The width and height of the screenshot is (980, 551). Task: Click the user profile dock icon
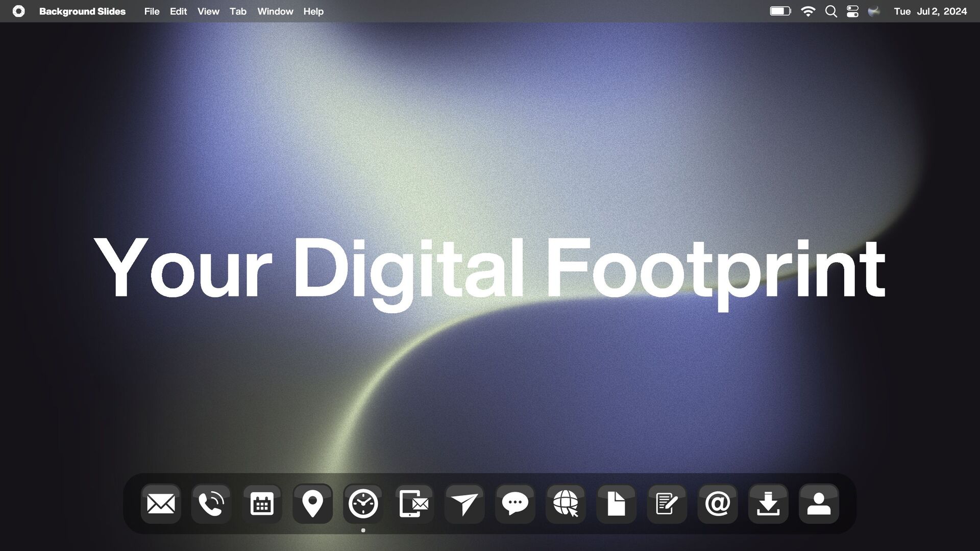pyautogui.click(x=819, y=504)
